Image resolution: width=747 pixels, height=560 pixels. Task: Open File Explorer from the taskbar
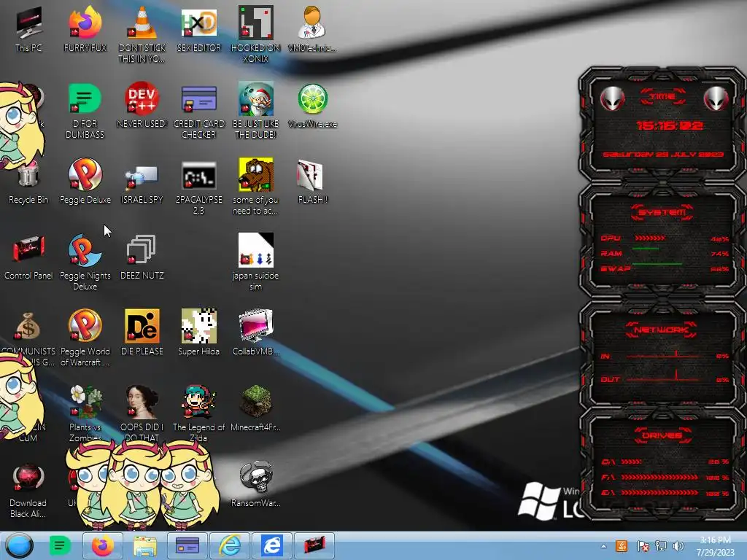[145, 545]
